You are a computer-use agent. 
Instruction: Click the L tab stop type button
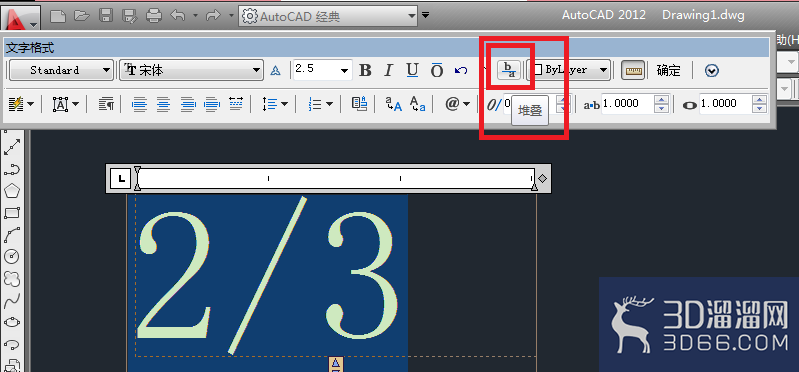[121, 178]
